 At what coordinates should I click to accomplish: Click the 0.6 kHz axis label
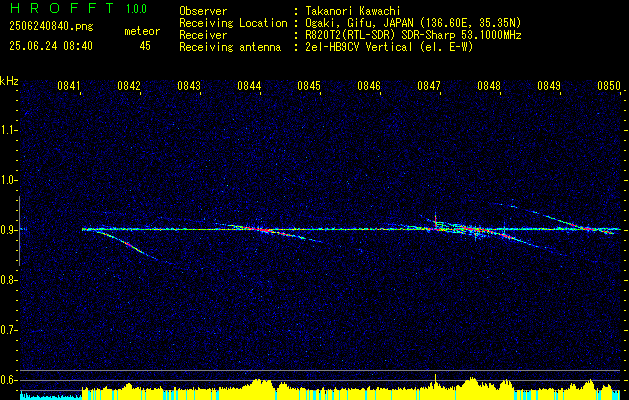point(8,380)
